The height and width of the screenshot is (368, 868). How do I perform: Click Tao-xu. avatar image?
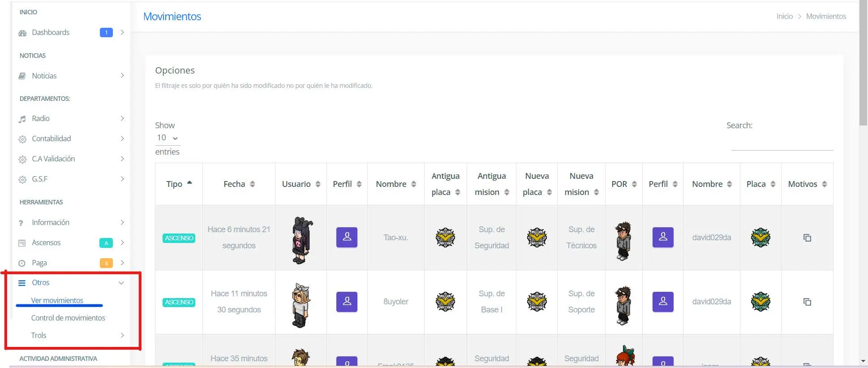pos(301,240)
